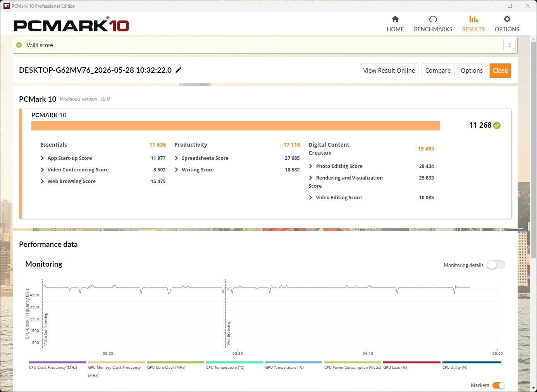This screenshot has height=392, width=537.
Task: Click the 02:30 time axis label
Action: [x=238, y=353]
